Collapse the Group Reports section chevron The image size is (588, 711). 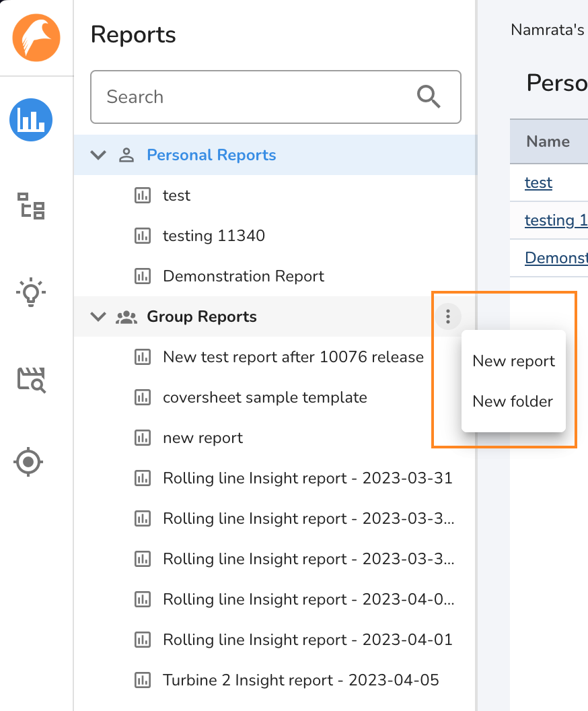pos(98,316)
